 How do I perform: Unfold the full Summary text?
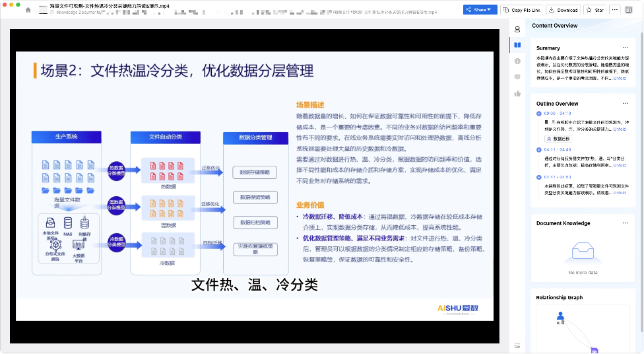pyautogui.click(x=620, y=78)
